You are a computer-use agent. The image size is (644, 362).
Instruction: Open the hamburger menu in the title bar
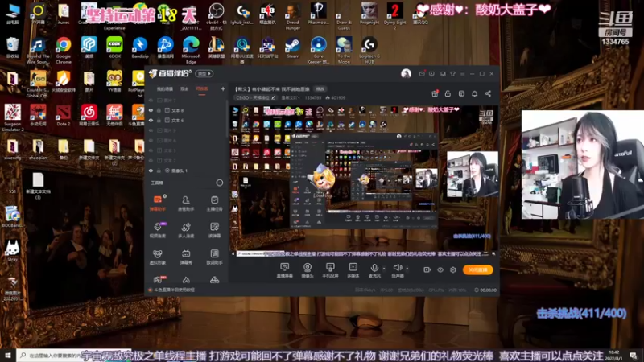[462, 74]
